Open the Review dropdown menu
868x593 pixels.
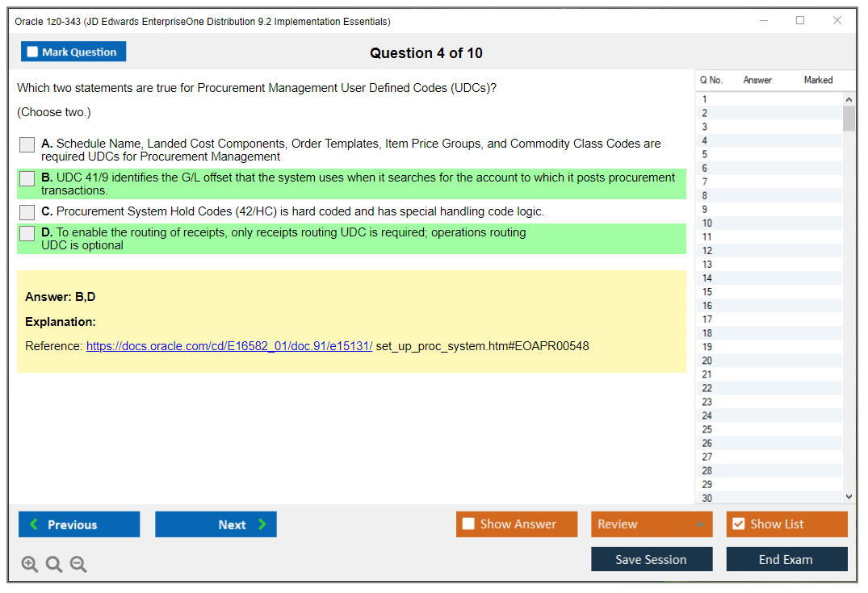click(x=700, y=524)
